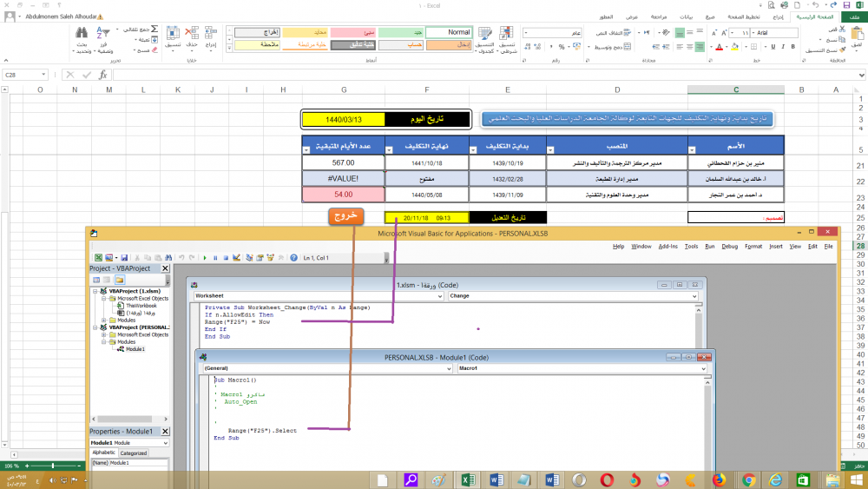Open Arial font name dropdown

[753, 33]
